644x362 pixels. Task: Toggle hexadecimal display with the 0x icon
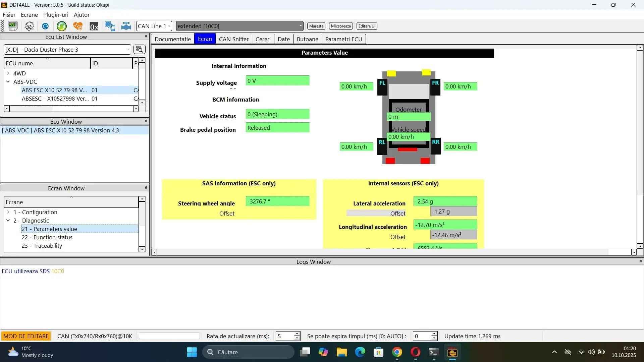94,26
